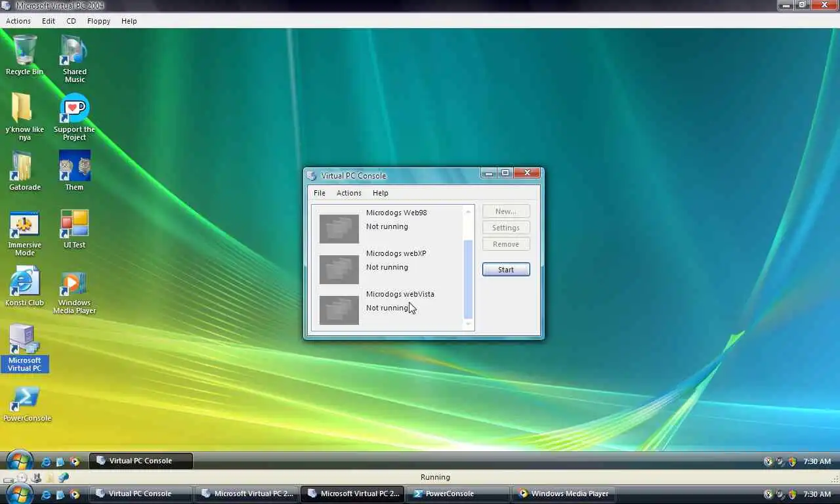840x504 pixels.
Task: Launch Internet Explorer from the bottom taskbar's quick launch
Action: [46, 494]
